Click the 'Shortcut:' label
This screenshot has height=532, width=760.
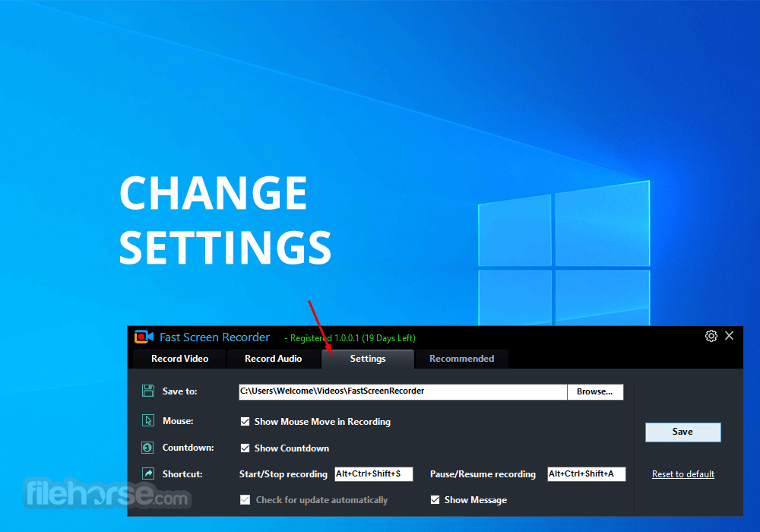182,473
